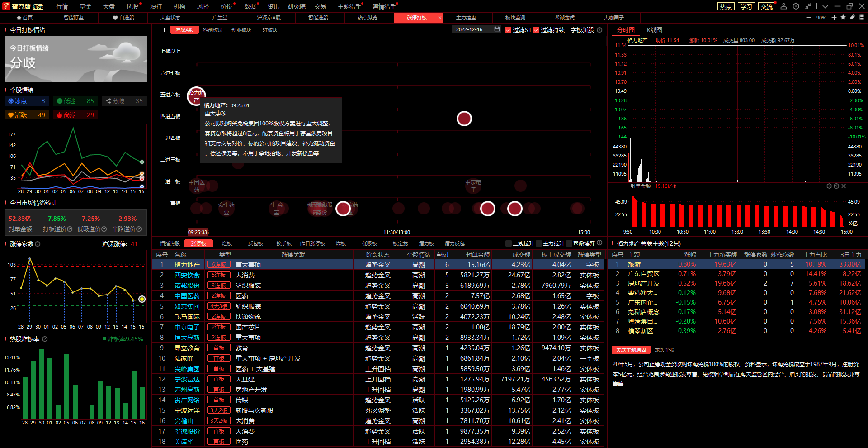Select the 活跃 heart sentiment tag

pyautogui.click(x=26, y=115)
